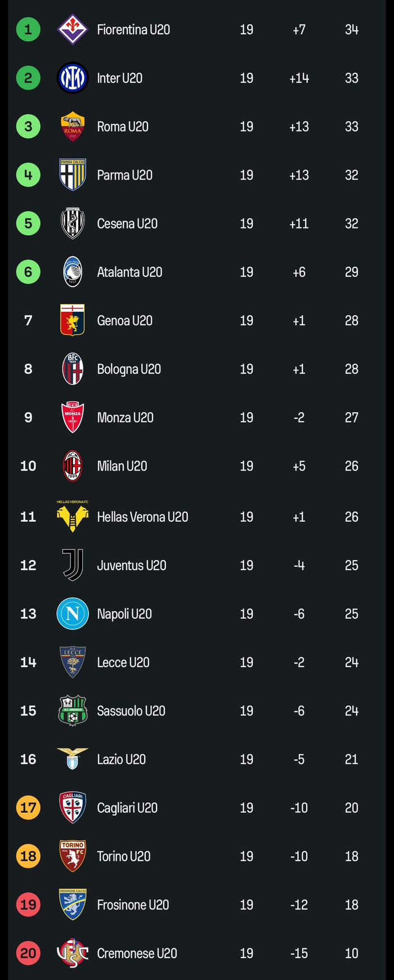Tap the Inter U20 logo
This screenshot has height=980, width=394.
[73, 78]
